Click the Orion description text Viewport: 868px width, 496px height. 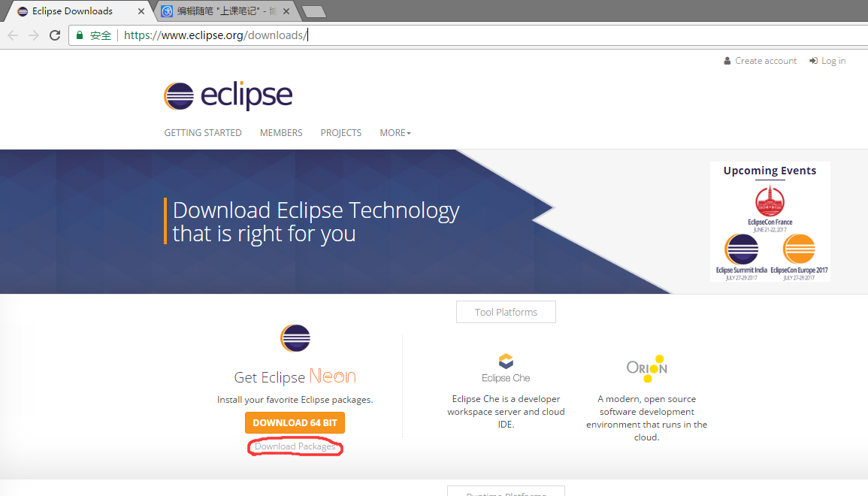click(x=646, y=418)
